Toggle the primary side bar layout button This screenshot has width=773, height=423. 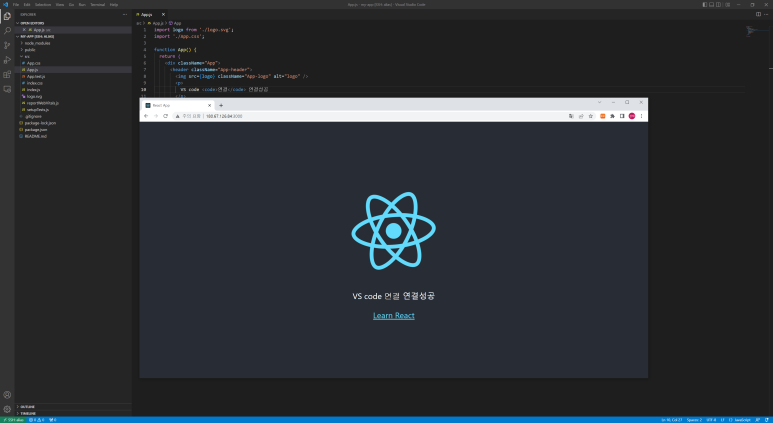704,4
